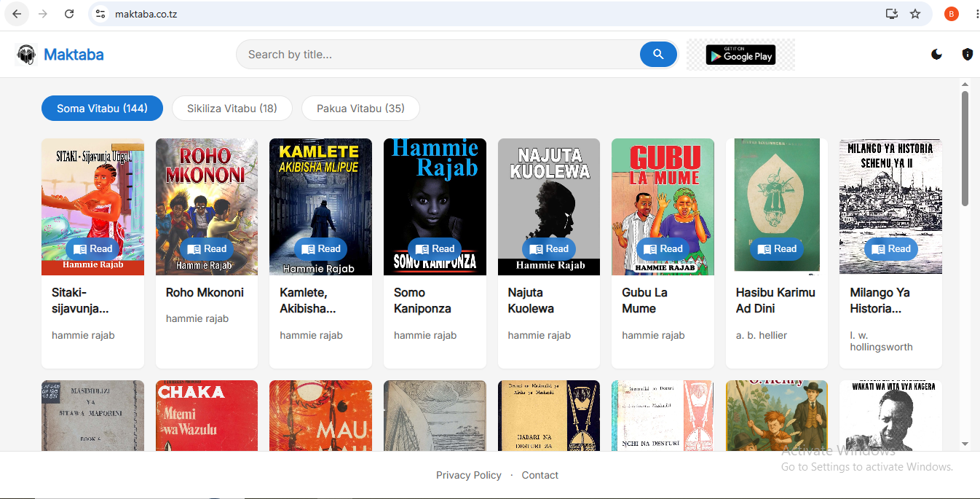The image size is (980, 499).
Task: Click the scrollbar down arrow
Action: [965, 444]
